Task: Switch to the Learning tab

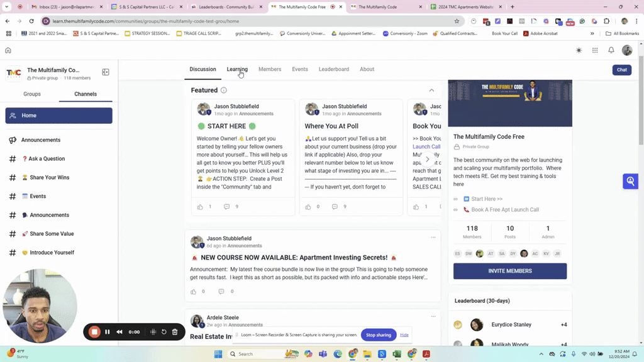Action: coord(237,69)
